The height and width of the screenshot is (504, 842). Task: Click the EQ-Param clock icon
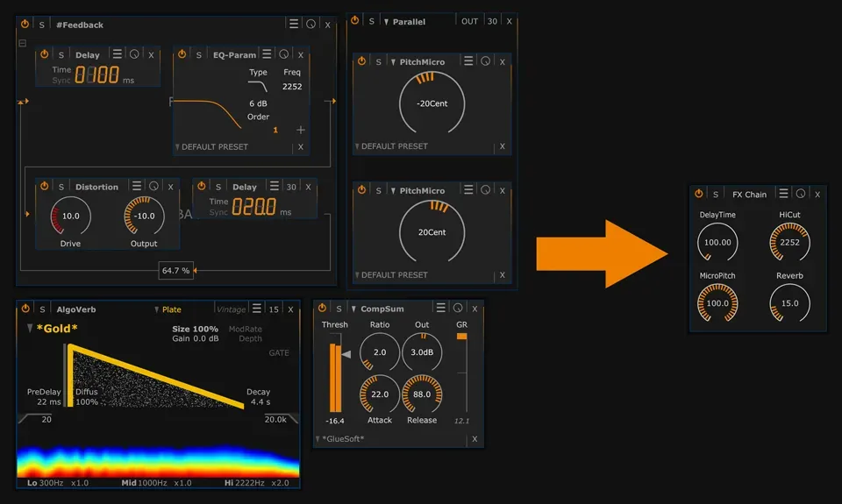point(284,53)
